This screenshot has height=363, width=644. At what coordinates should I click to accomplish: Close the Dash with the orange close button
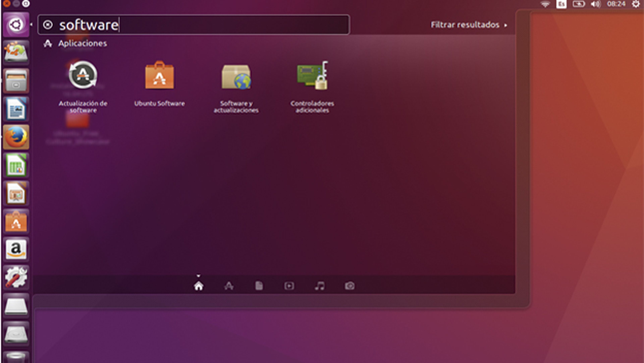tap(7, 4)
